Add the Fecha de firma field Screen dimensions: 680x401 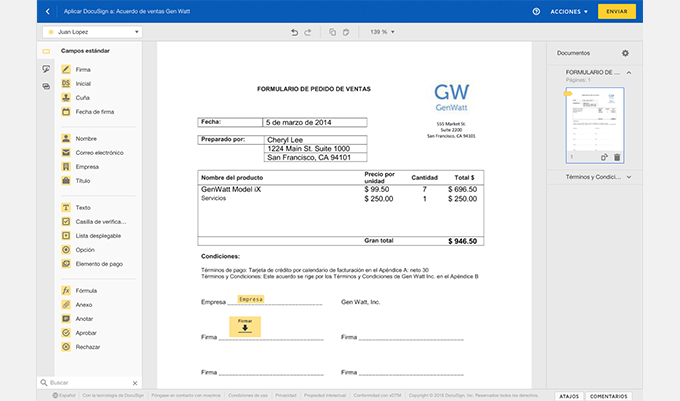pos(92,112)
